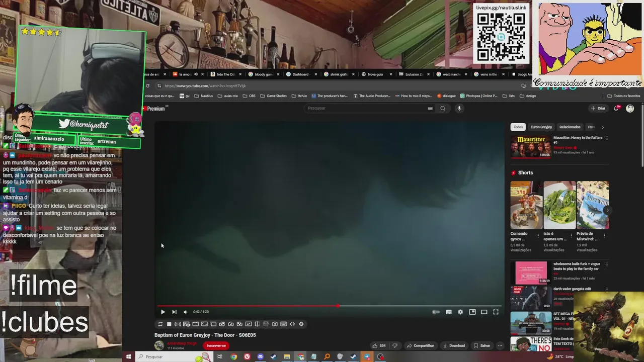Like the video with 534 likes
Screen dimensions: 644x362
coord(378,345)
